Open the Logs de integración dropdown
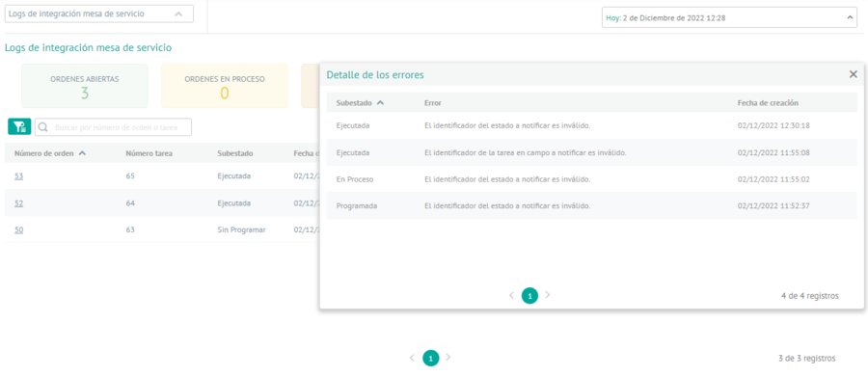This screenshot has width=868, height=377. (x=99, y=13)
